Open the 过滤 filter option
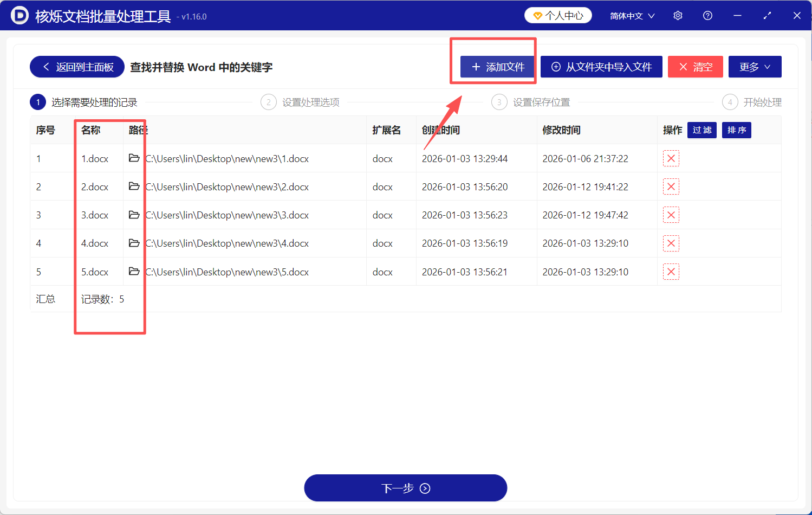The image size is (812, 515). (x=701, y=130)
